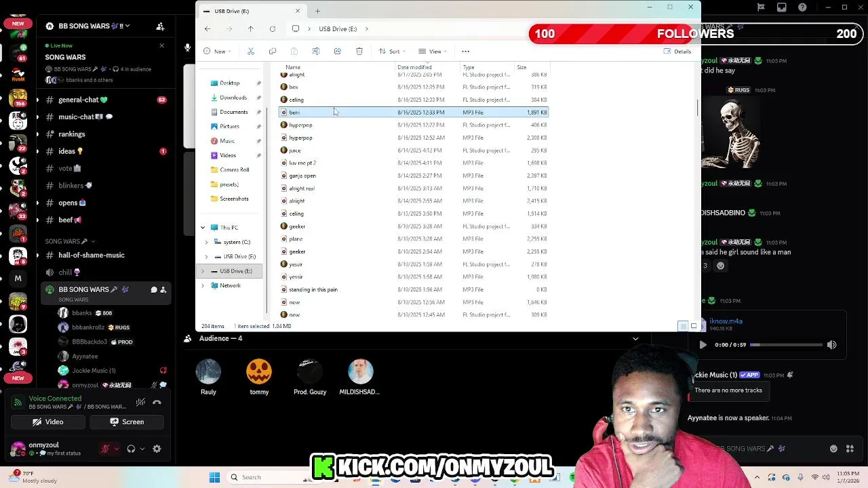The height and width of the screenshot is (488, 868).
Task: Collapse the SONG WARS channel category
Action: click(x=70, y=241)
